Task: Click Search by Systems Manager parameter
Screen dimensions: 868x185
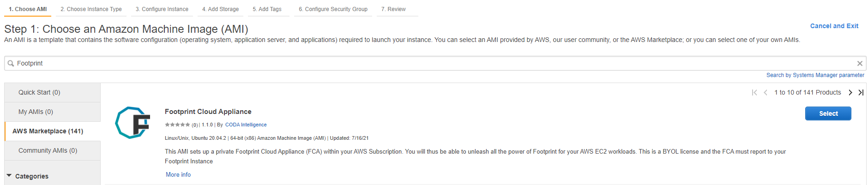Action: click(x=815, y=75)
